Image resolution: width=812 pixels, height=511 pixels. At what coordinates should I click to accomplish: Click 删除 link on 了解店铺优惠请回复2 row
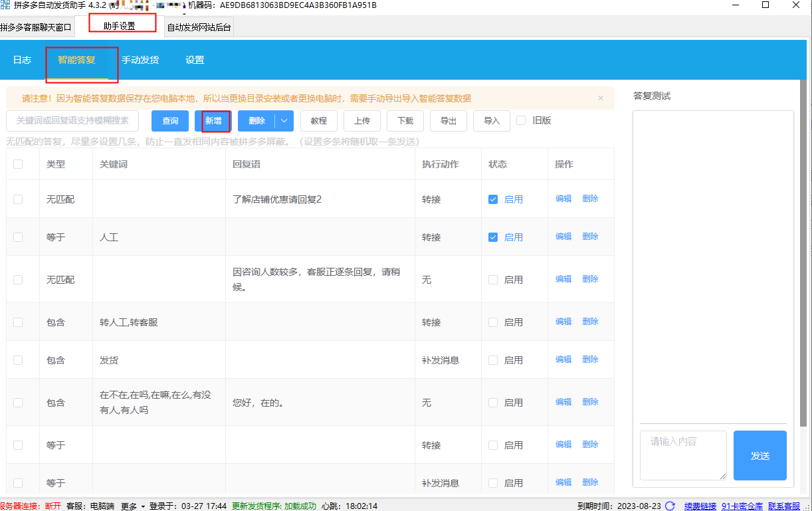point(590,199)
